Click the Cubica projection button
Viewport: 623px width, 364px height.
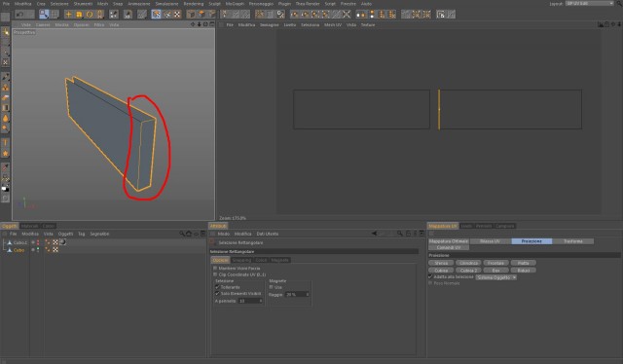(441, 271)
